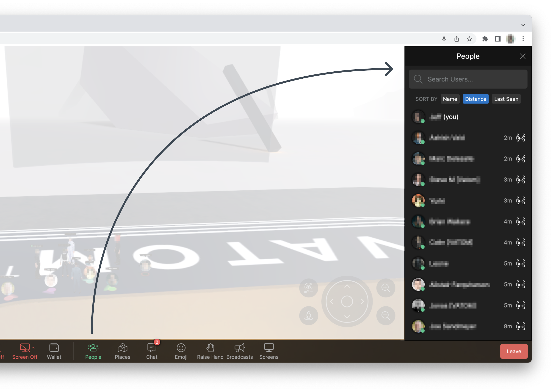This screenshot has width=554, height=392.
Task: Open the Places menu
Action: (x=122, y=351)
